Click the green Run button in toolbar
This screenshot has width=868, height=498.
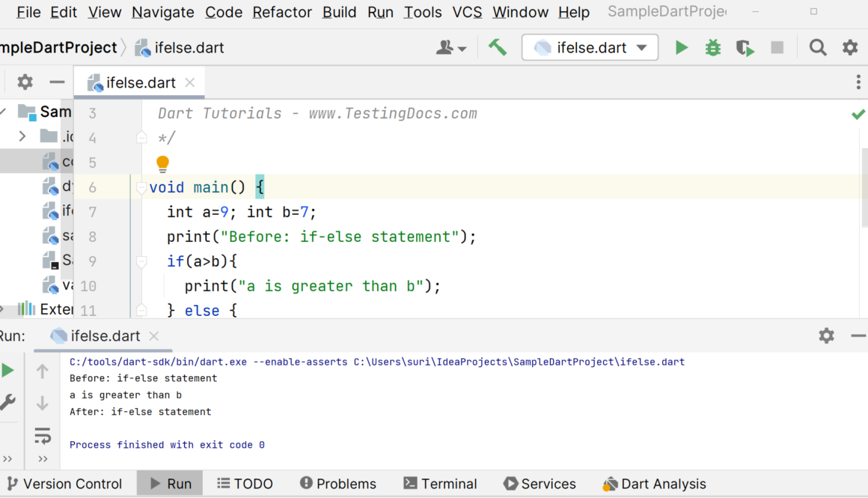pos(681,48)
